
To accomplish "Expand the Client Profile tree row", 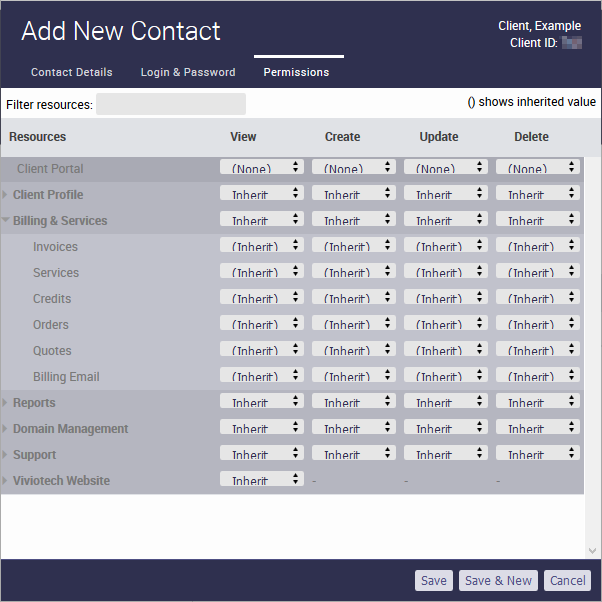I will pyautogui.click(x=5, y=195).
